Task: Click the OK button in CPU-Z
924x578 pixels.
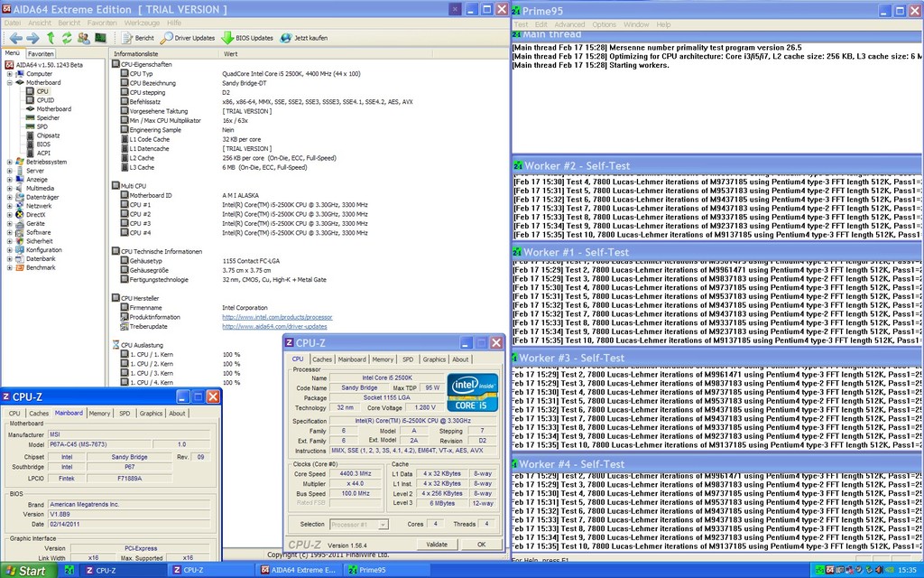Action: pyautogui.click(x=482, y=545)
